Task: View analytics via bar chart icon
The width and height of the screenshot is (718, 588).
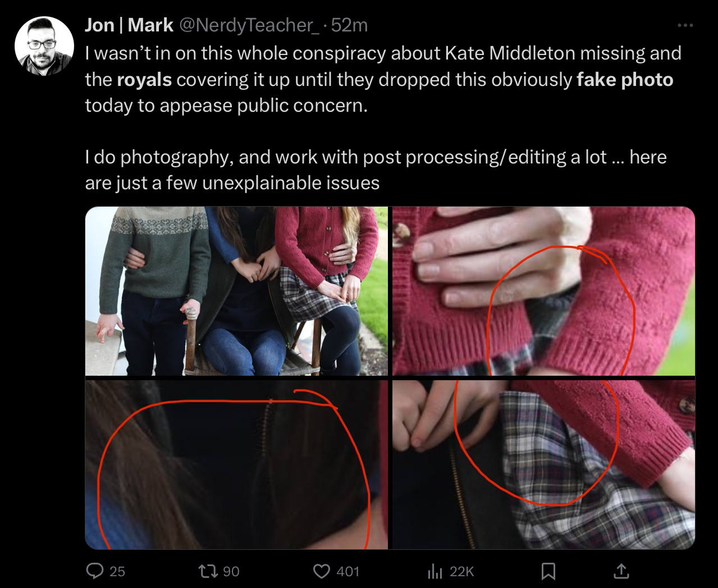Action: tap(435, 571)
